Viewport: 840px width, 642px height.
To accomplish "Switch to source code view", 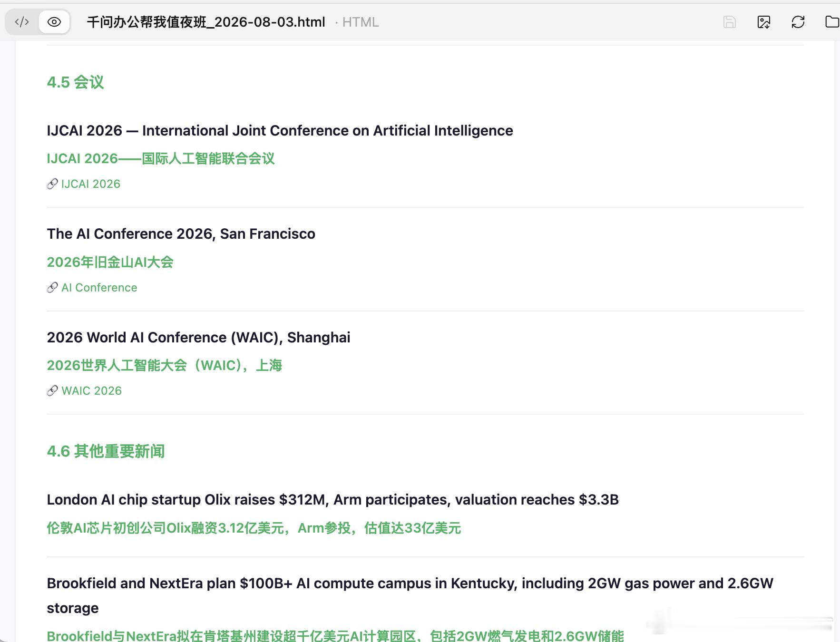I will (x=22, y=22).
